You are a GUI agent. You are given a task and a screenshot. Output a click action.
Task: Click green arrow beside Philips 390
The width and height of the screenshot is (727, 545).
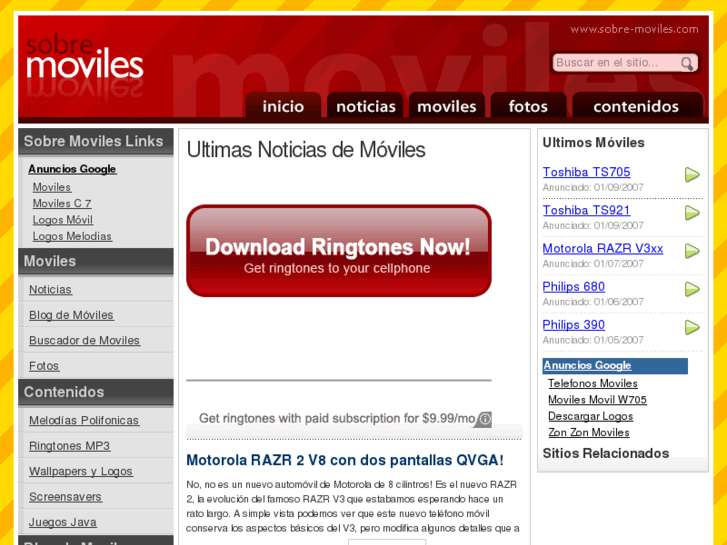692,327
